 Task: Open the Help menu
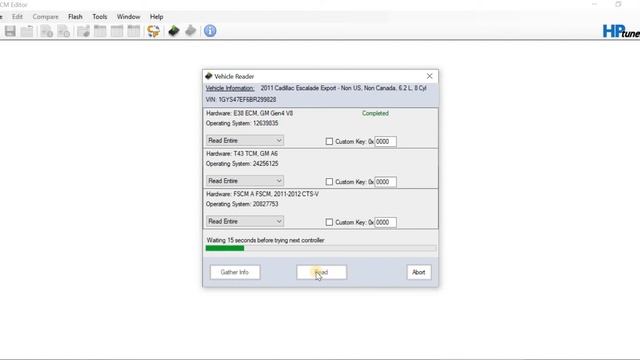(x=156, y=17)
